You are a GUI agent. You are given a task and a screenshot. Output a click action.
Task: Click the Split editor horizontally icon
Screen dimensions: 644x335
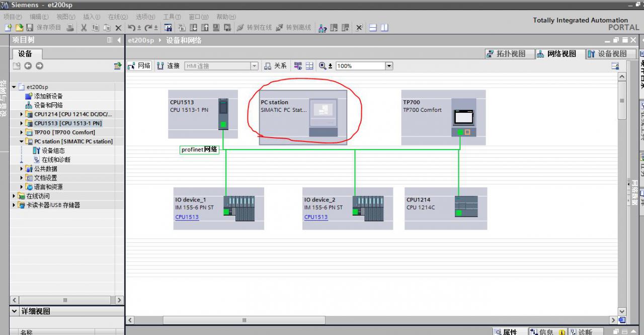373,28
